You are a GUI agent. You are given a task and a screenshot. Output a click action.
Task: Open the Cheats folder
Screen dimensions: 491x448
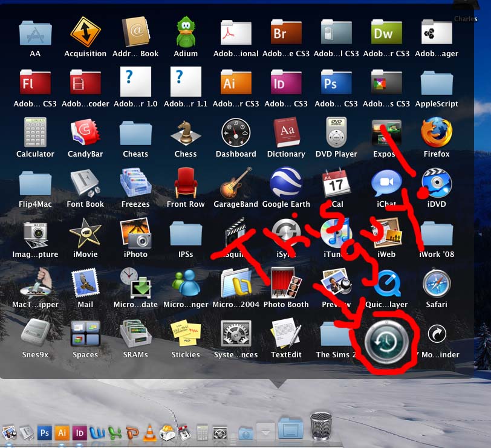(135, 133)
